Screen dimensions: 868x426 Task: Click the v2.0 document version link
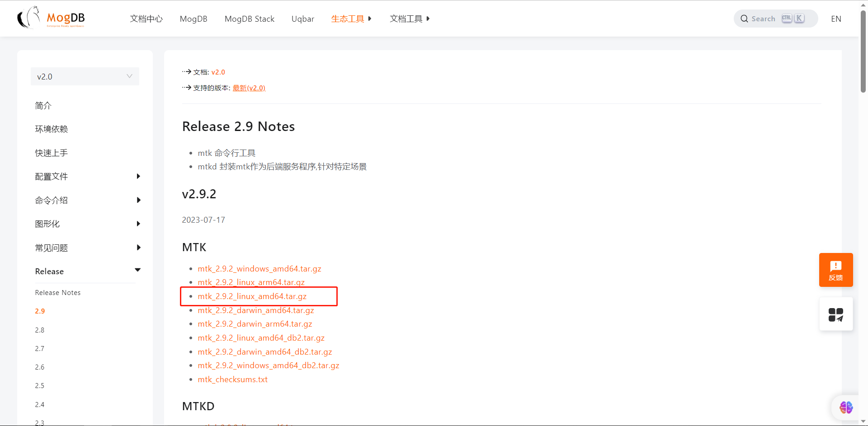click(218, 72)
